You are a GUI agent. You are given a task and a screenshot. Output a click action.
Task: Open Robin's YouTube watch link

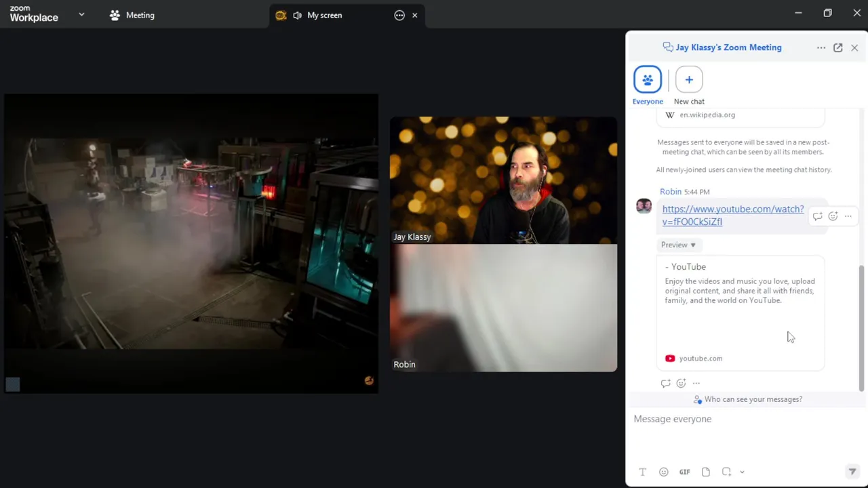[733, 216]
